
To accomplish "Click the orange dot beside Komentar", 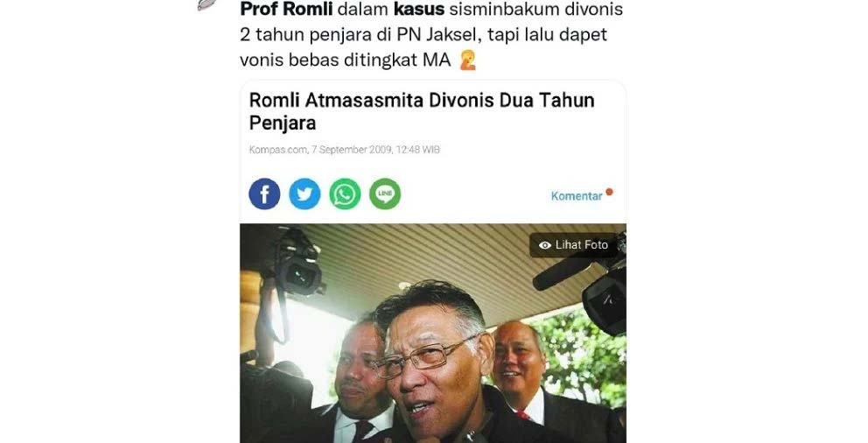I will point(610,192).
